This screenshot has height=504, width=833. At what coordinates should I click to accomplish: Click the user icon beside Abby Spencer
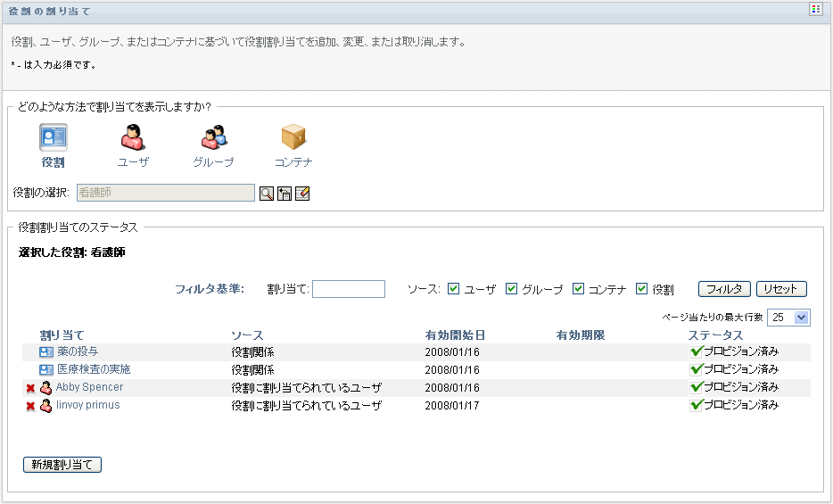(46, 388)
